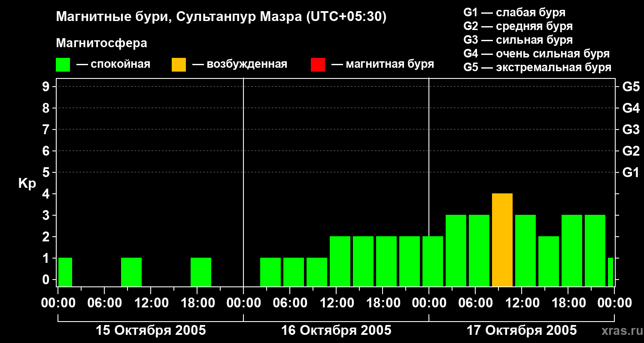
Task: Click the 'Kp' axis title
Action: tap(27, 184)
